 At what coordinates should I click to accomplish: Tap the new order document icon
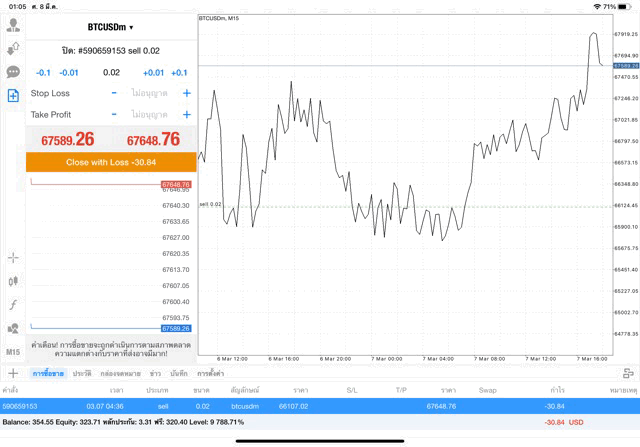pyautogui.click(x=13, y=96)
